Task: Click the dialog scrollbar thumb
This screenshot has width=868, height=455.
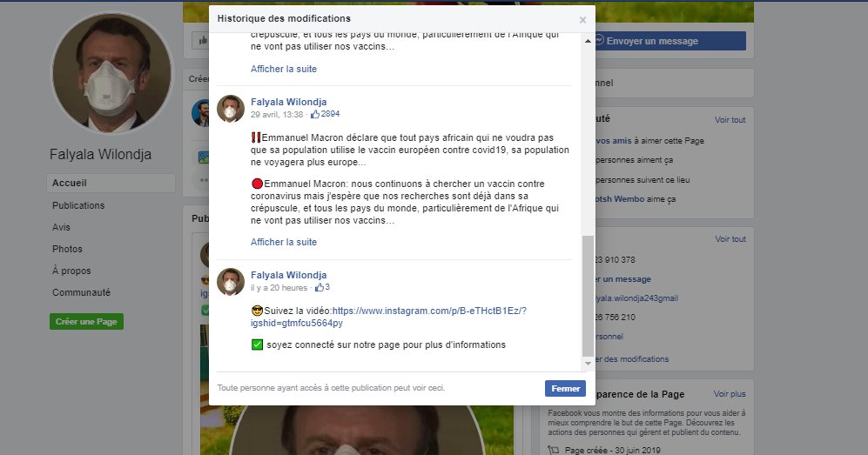Action: click(588, 296)
